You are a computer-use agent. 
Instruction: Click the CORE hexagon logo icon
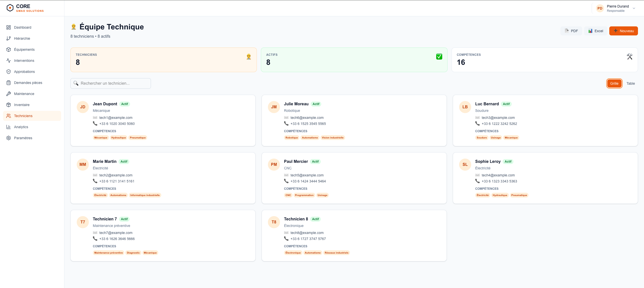10,8
